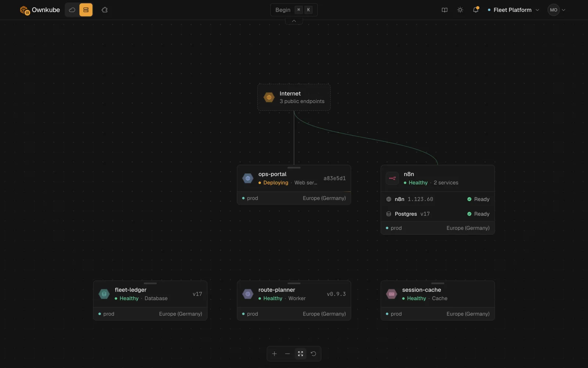Open the notifications bell
588x368 pixels.
[476, 10]
